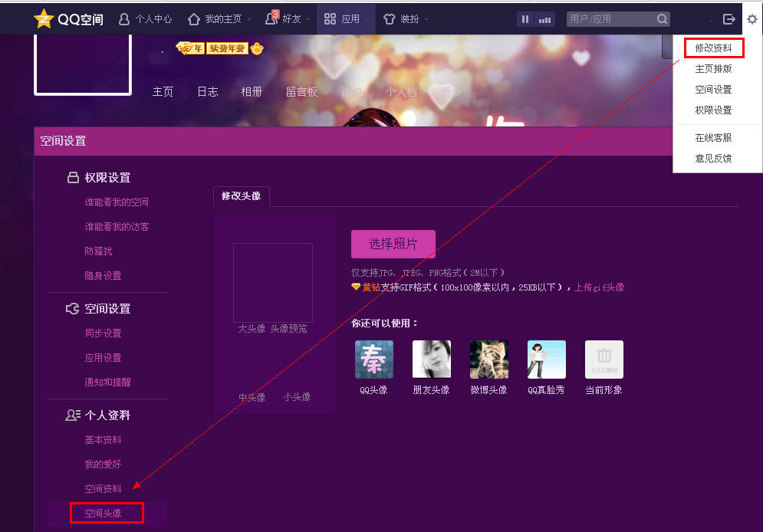Click the deleted 当前形象 trash icon
763x532 pixels.
tap(603, 359)
